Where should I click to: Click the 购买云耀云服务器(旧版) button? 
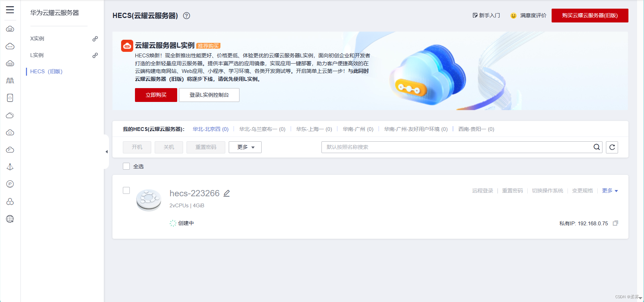click(590, 16)
